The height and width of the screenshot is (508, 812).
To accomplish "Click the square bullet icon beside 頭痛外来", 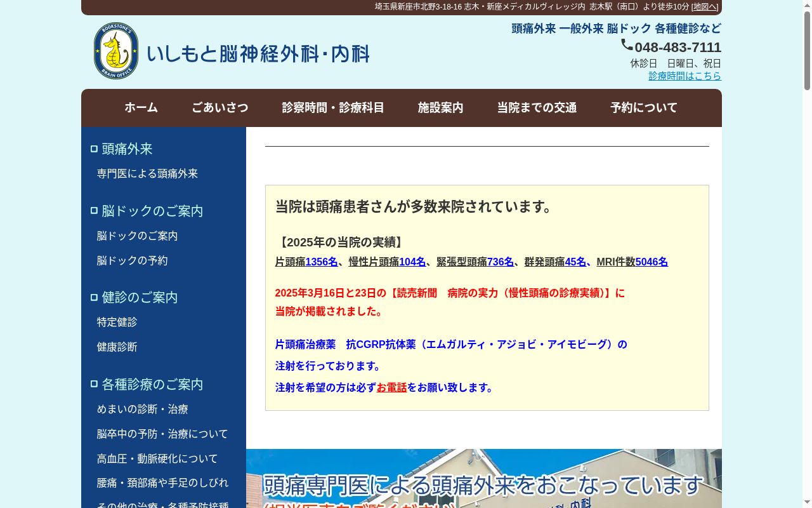I will (x=94, y=149).
